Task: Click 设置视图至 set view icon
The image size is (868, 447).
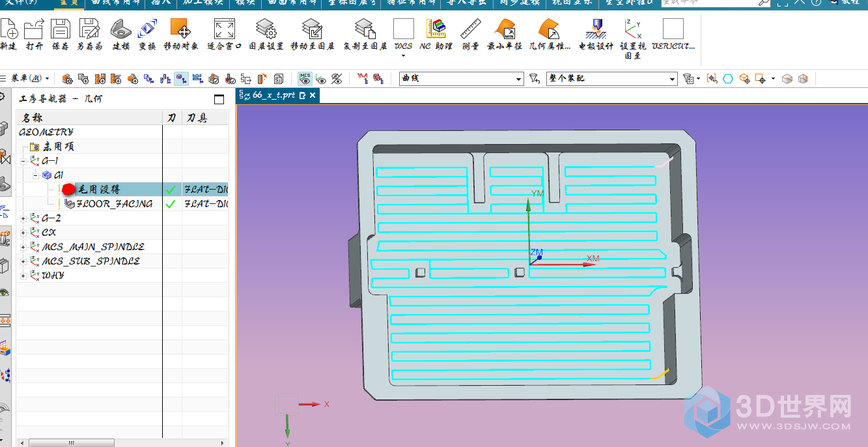Action: click(x=632, y=29)
